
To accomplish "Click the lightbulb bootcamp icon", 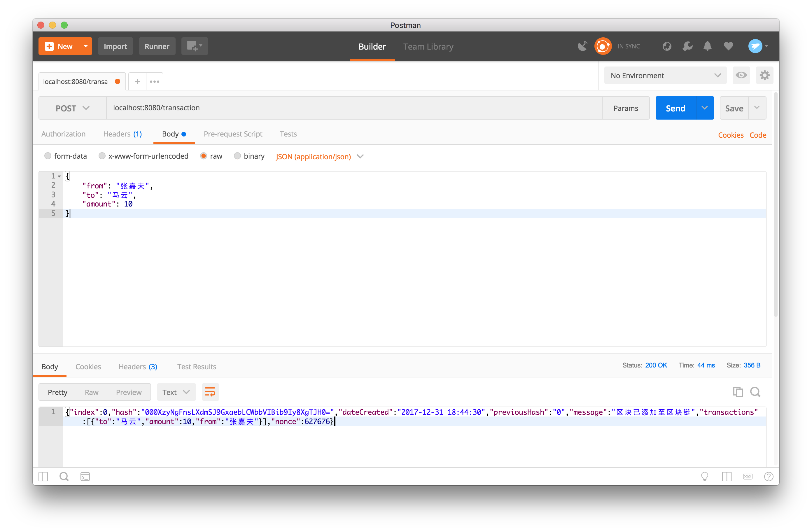I will pyautogui.click(x=705, y=476).
